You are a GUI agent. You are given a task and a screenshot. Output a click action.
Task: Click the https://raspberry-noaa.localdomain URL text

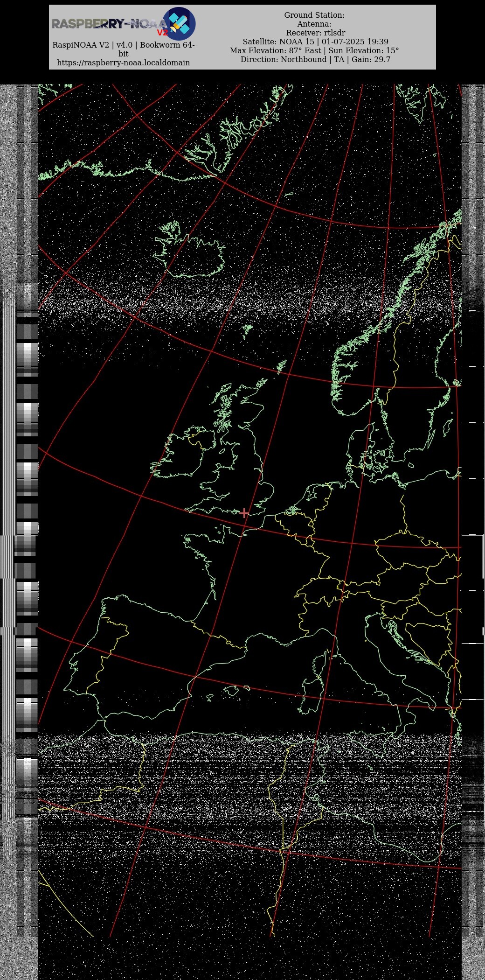tap(124, 63)
